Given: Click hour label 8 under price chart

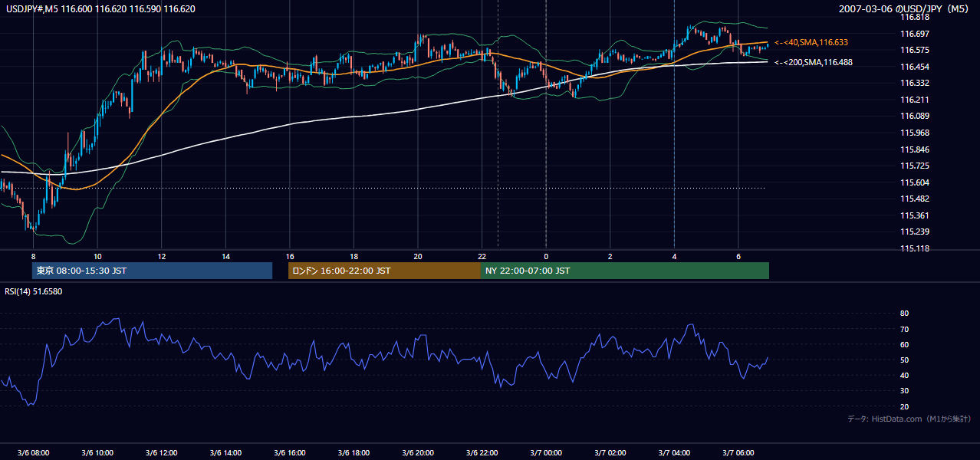Looking at the screenshot, I should 33,256.
